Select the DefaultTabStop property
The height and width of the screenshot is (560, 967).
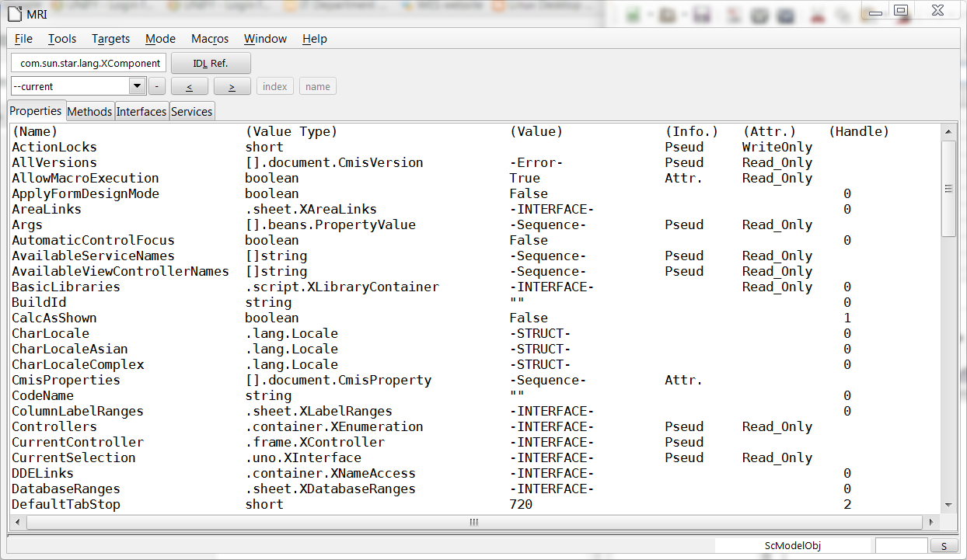(66, 504)
